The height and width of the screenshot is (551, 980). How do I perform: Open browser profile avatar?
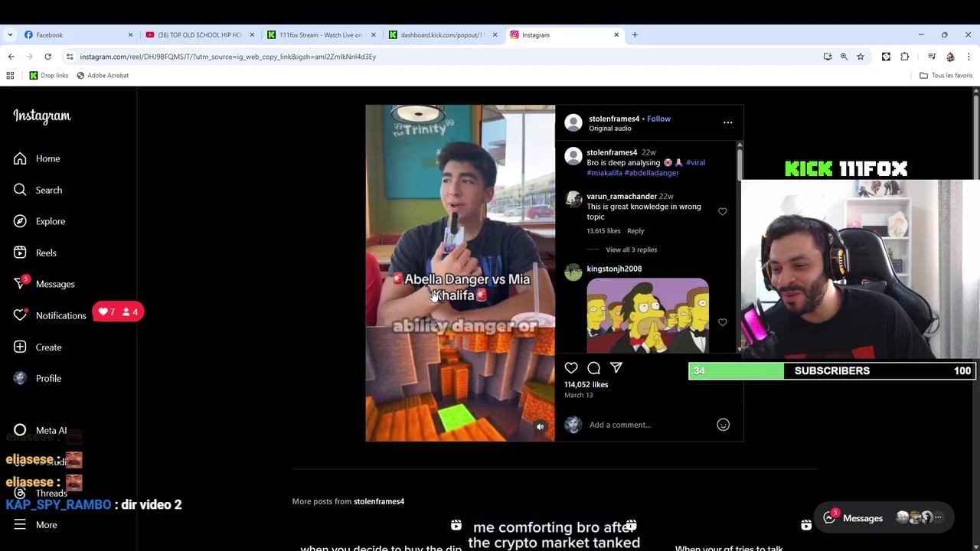coord(950,57)
